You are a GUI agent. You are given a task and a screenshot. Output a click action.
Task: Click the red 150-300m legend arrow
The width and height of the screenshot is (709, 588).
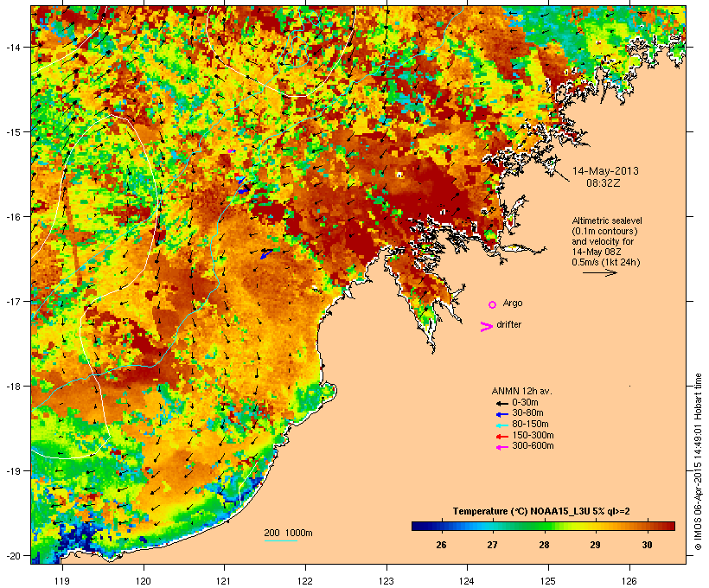pyautogui.click(x=501, y=437)
